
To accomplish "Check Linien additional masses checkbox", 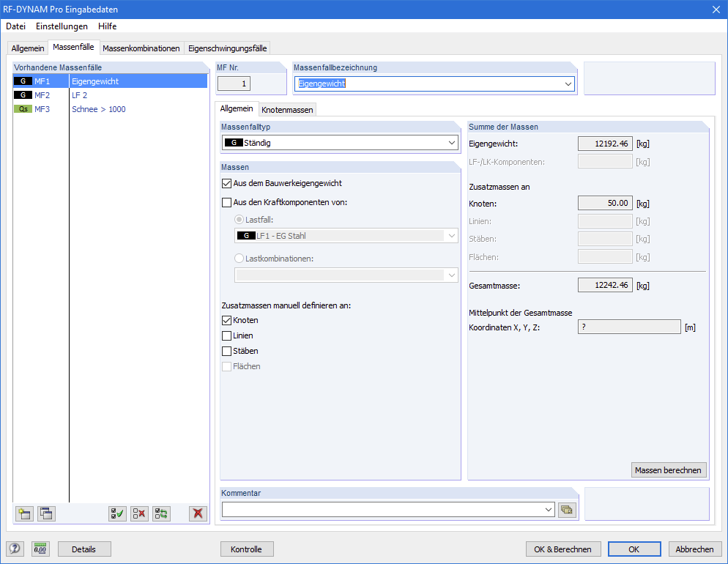I will [226, 335].
